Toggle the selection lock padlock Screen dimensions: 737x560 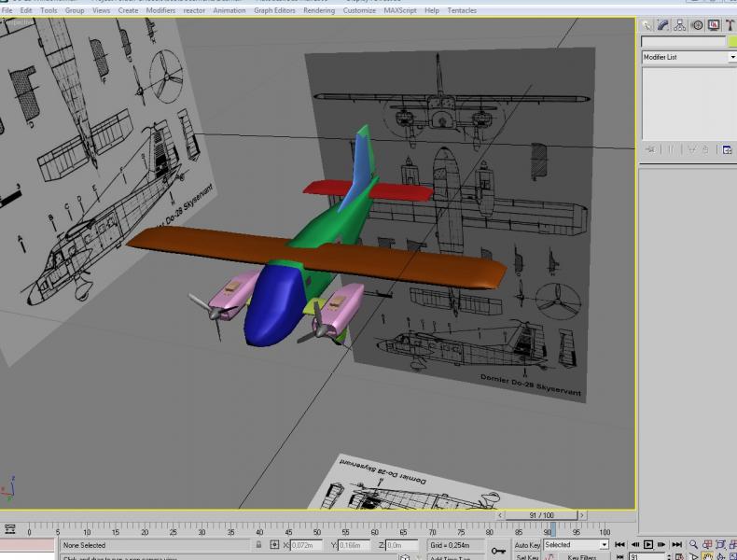258,544
